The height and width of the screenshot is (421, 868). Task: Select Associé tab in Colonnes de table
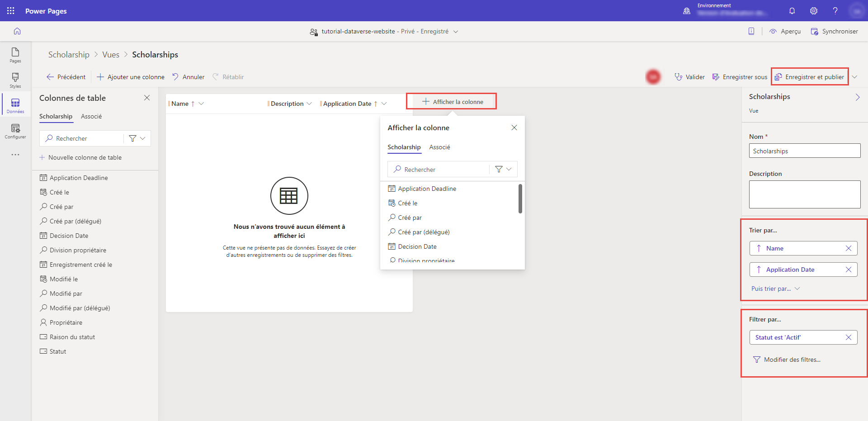[91, 116]
